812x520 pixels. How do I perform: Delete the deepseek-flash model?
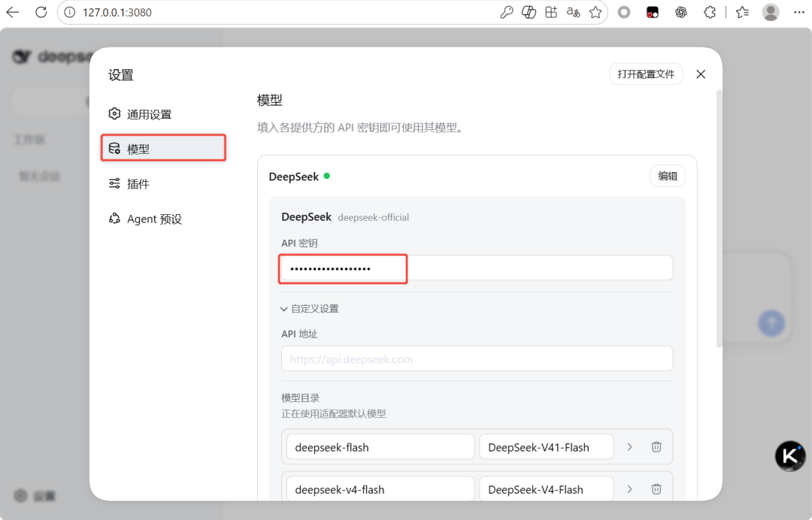point(656,447)
